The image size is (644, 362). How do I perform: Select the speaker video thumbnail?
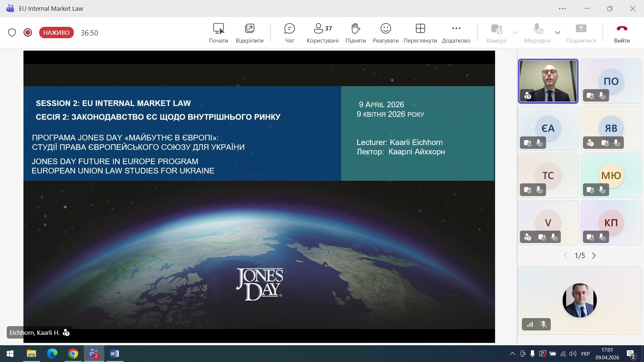click(548, 81)
